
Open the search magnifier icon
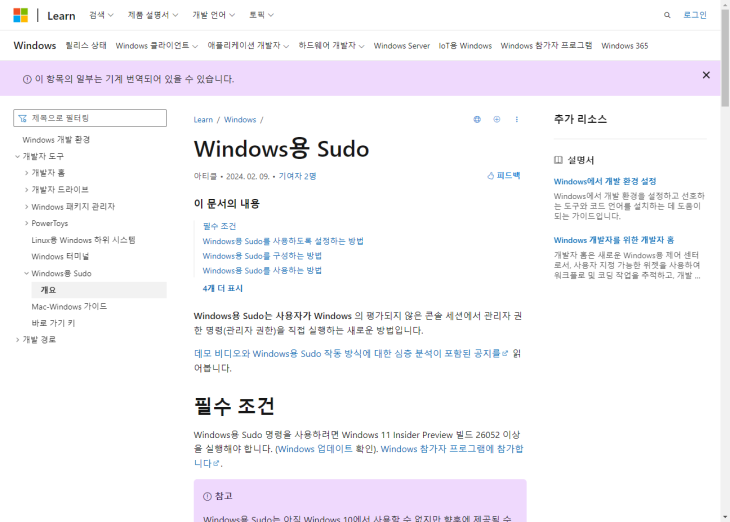[x=667, y=15]
